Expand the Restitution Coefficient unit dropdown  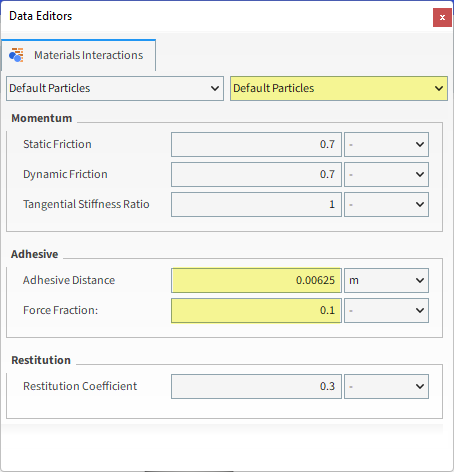pos(386,386)
